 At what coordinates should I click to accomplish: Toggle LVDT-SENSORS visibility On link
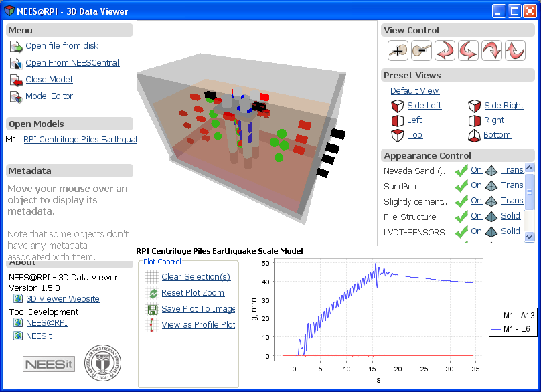pos(477,231)
